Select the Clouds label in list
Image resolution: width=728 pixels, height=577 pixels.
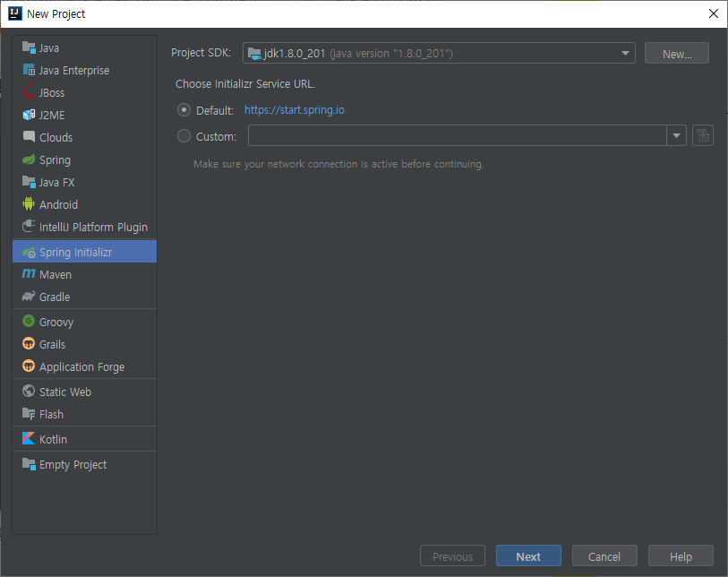tap(56, 137)
